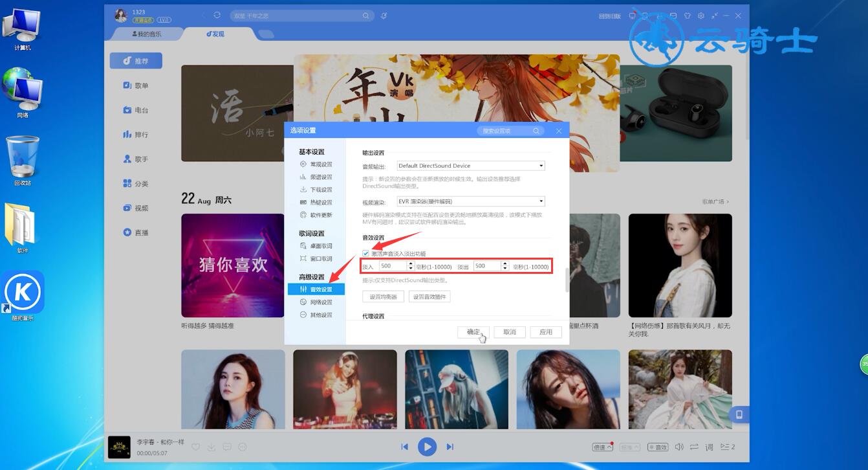
Task: Skip to the next track
Action: [x=450, y=447]
